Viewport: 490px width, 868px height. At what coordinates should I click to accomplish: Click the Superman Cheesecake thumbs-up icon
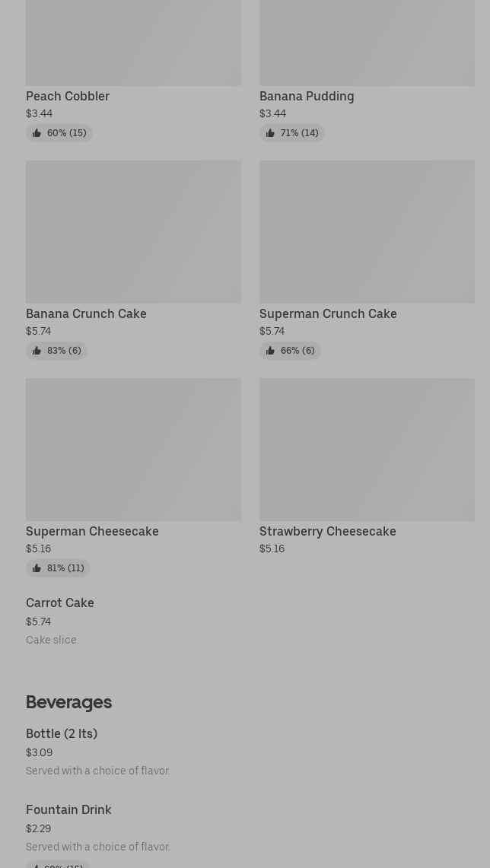click(37, 568)
